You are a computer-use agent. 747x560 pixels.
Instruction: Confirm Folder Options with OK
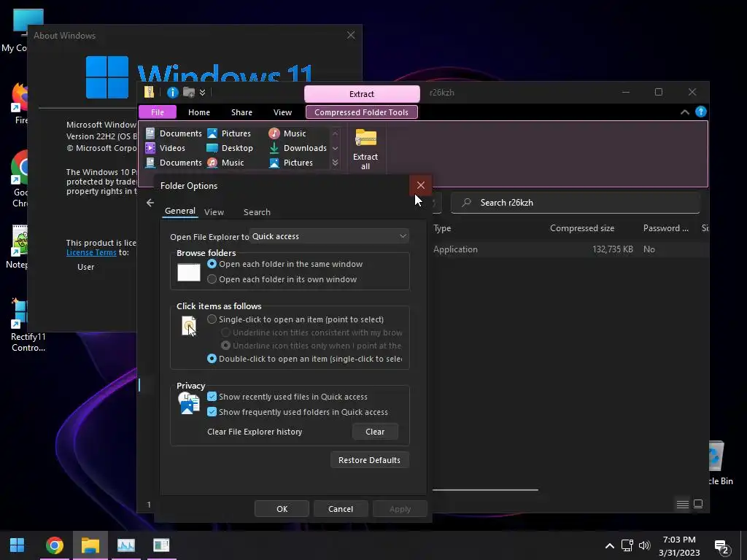click(282, 508)
